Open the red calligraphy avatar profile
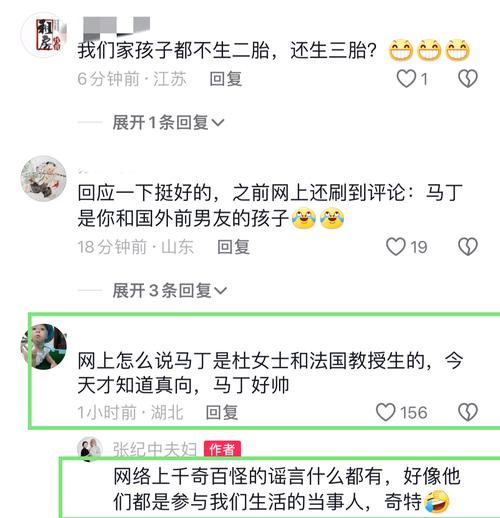The image size is (500, 518). pos(44,35)
